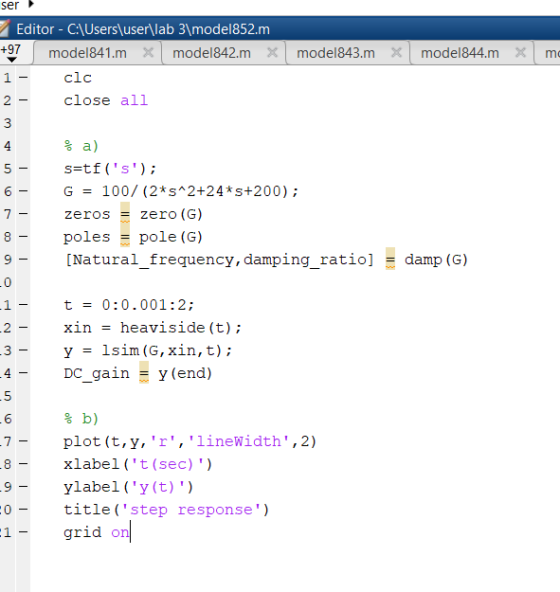
Task: Close the model841.m tab
Action: (148, 53)
